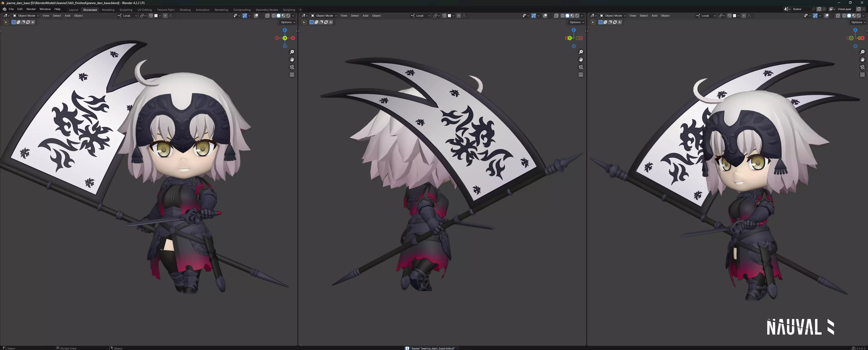Open Object menu in right viewport
The height and width of the screenshot is (350, 868).
665,16
